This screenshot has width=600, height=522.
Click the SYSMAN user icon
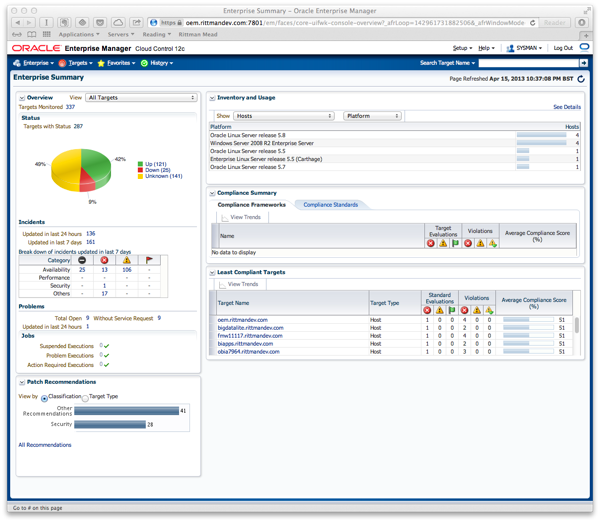click(510, 48)
